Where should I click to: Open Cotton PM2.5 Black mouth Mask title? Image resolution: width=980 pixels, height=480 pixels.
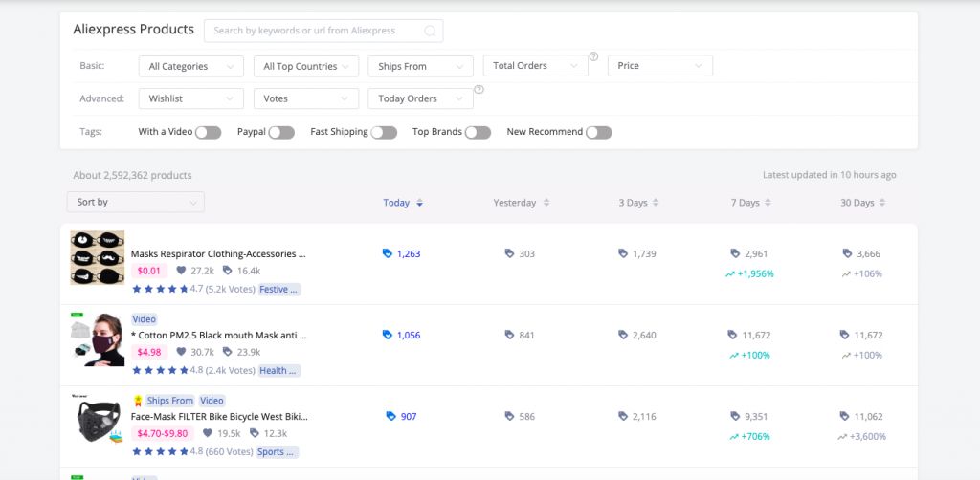219,336
